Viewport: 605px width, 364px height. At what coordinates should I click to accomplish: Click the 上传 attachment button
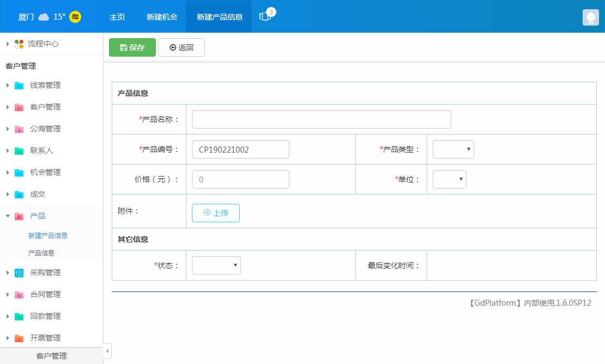215,213
